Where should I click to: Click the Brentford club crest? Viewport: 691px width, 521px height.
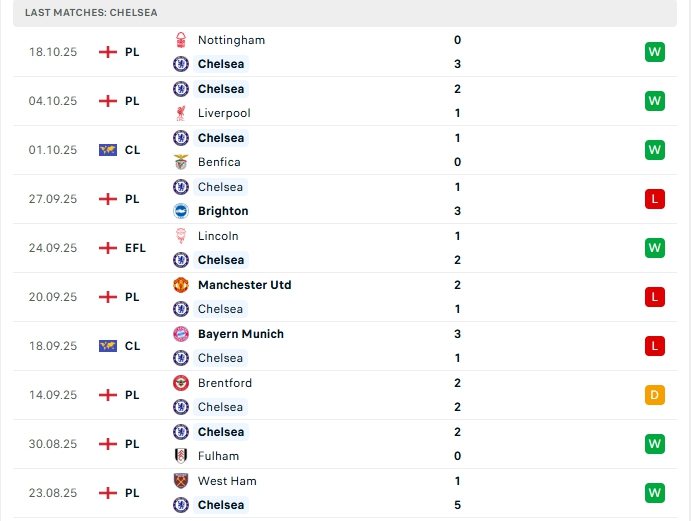tap(181, 383)
